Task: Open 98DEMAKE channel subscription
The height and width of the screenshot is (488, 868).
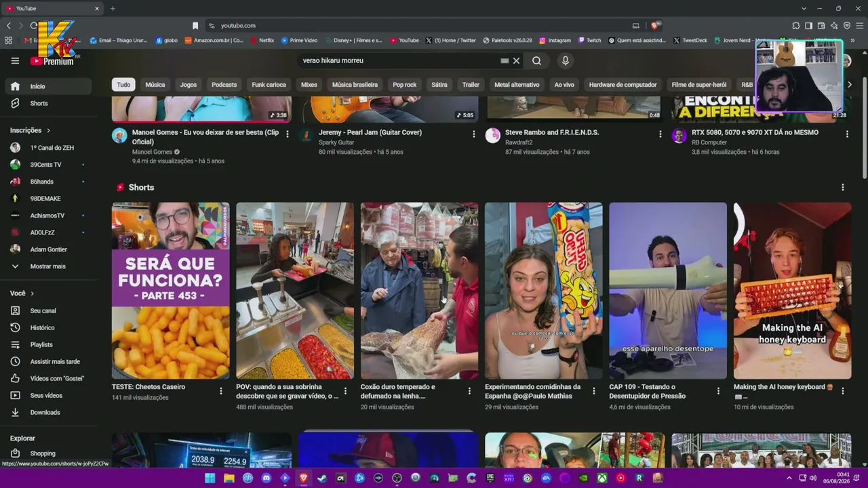Action: (46, 199)
